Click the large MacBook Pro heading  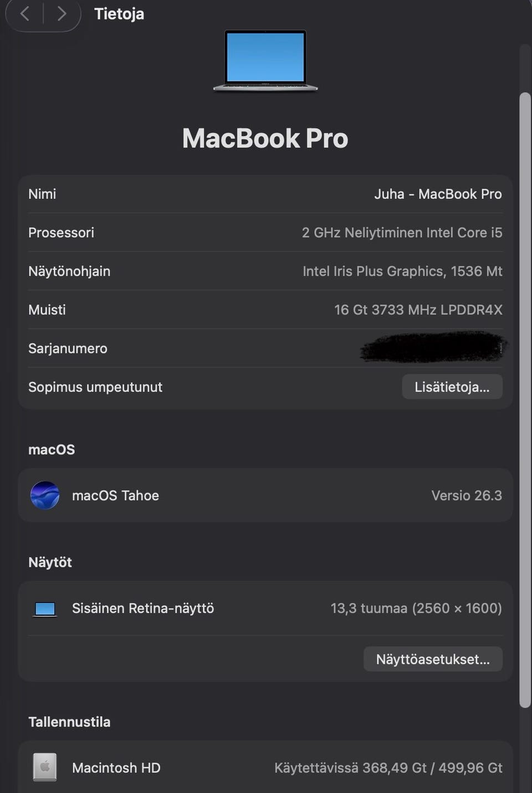(x=265, y=138)
